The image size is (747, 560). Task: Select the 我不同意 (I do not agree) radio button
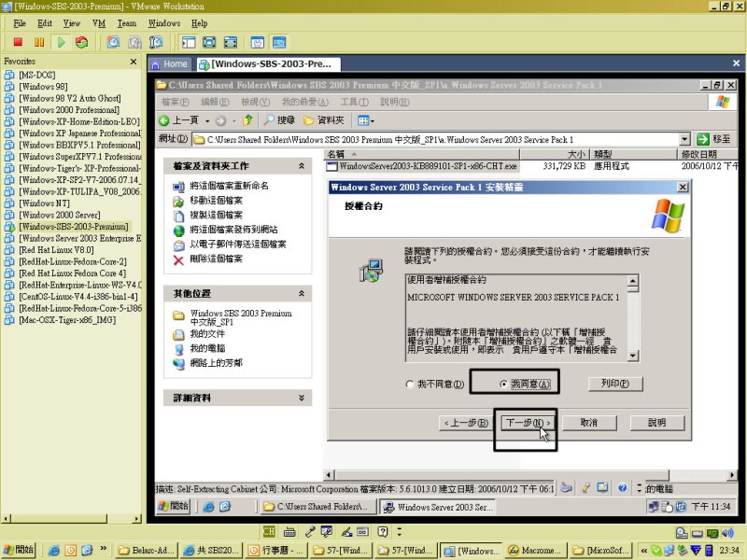point(410,384)
